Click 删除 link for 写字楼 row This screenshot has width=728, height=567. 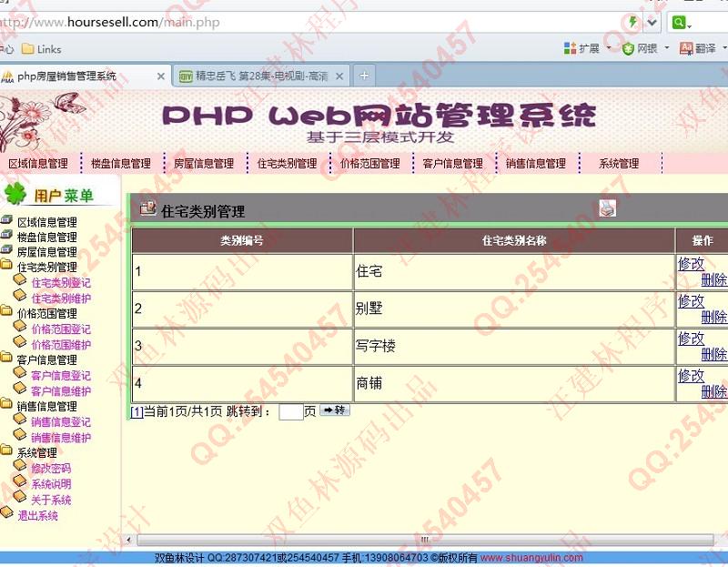714,355
